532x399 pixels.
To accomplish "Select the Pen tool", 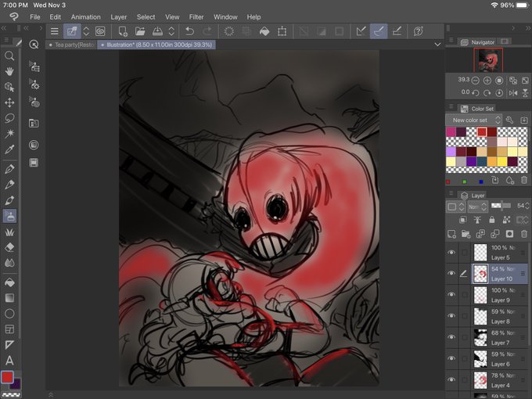I will tap(9, 169).
